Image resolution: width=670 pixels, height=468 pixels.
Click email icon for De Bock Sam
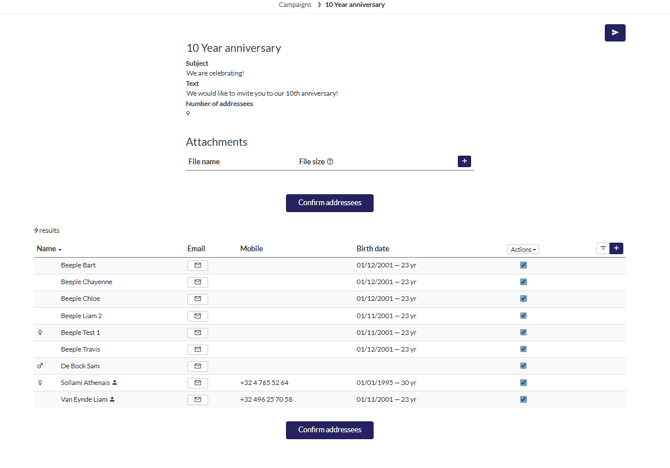197,366
